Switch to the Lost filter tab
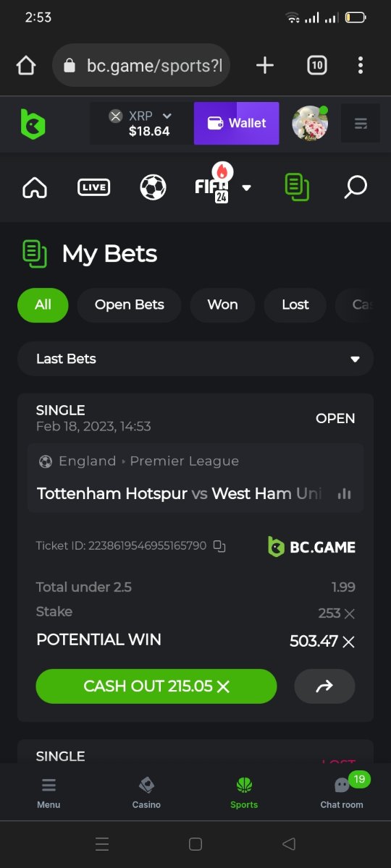 tap(295, 305)
